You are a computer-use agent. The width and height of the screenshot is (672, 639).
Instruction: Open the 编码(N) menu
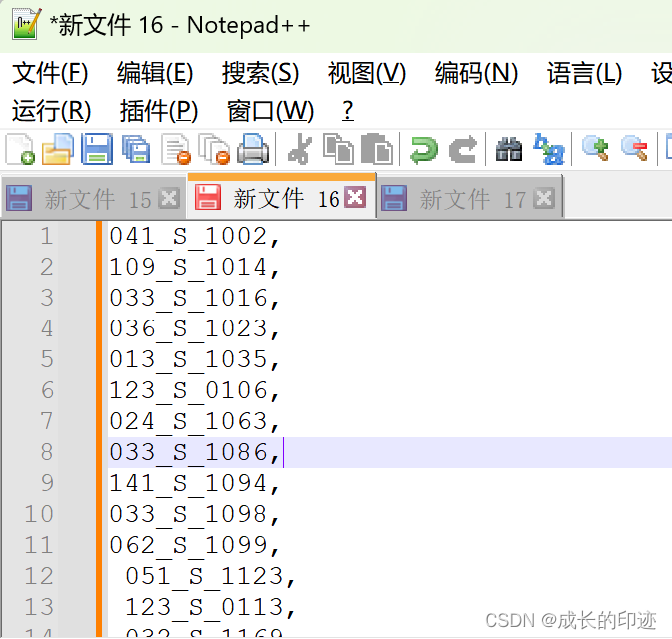[476, 73]
